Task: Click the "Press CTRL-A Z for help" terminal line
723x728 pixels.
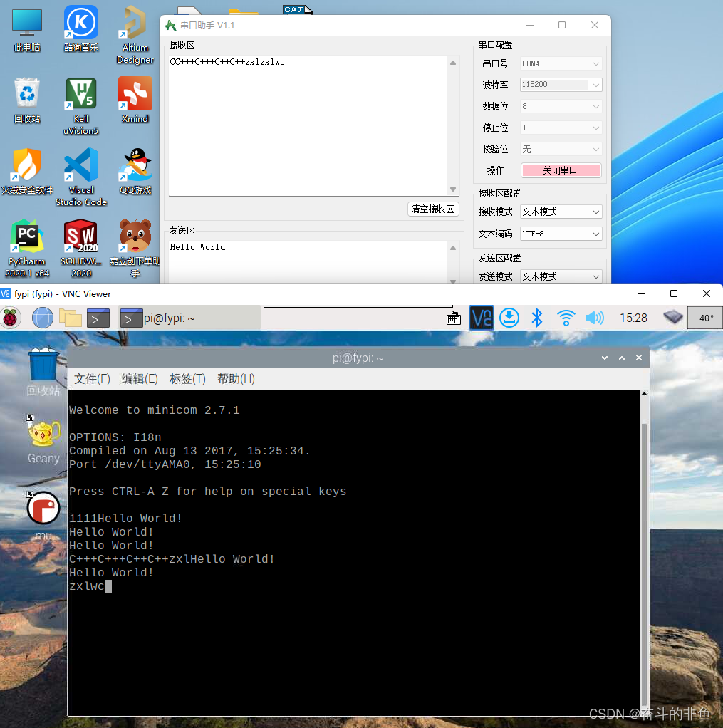Action: [208, 492]
